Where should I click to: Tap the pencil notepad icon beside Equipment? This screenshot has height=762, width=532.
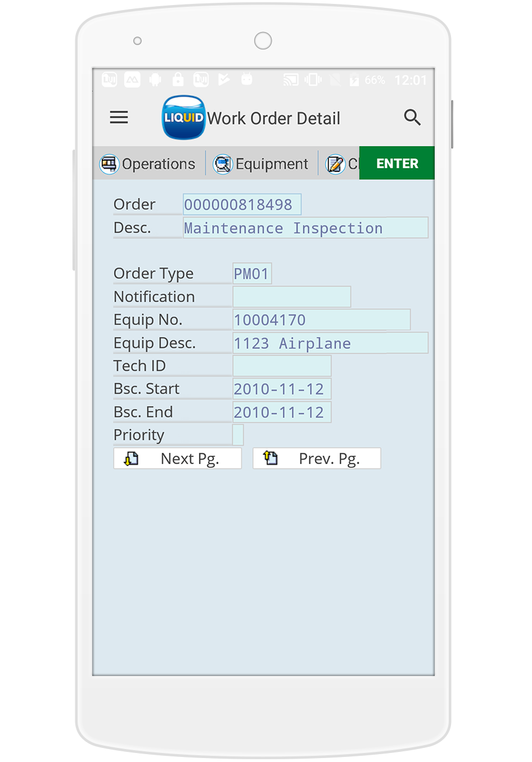coord(335,164)
